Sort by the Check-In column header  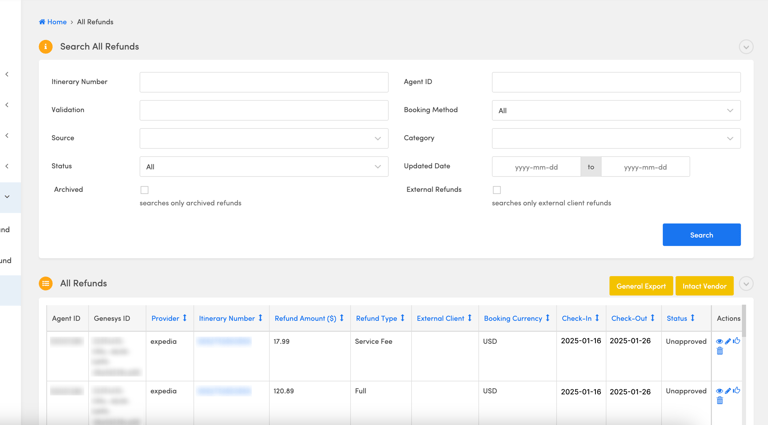click(581, 318)
